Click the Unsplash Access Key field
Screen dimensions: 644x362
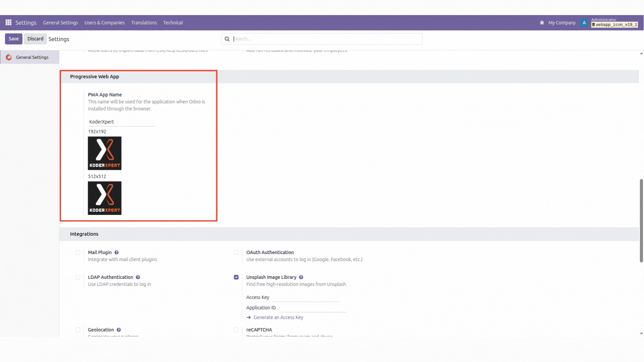tap(305, 297)
